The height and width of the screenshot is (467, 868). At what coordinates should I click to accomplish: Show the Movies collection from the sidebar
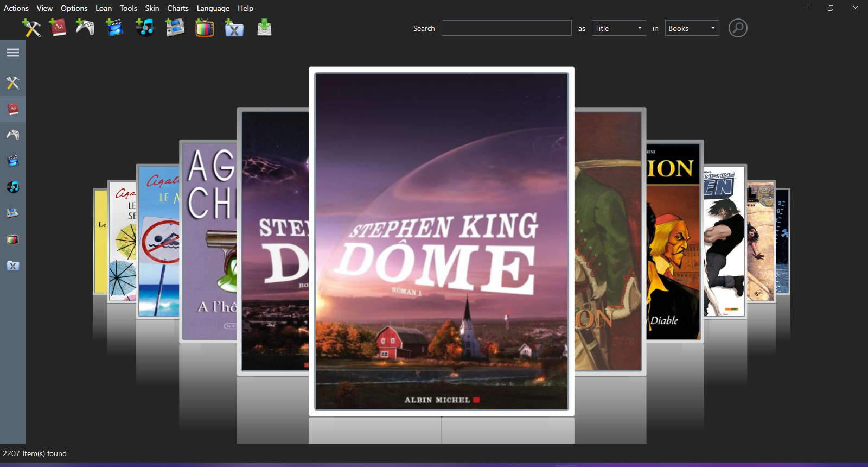point(13,161)
